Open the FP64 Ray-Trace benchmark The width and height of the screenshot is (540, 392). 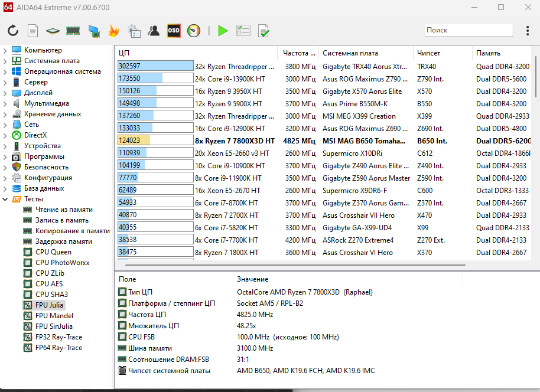tap(58, 348)
